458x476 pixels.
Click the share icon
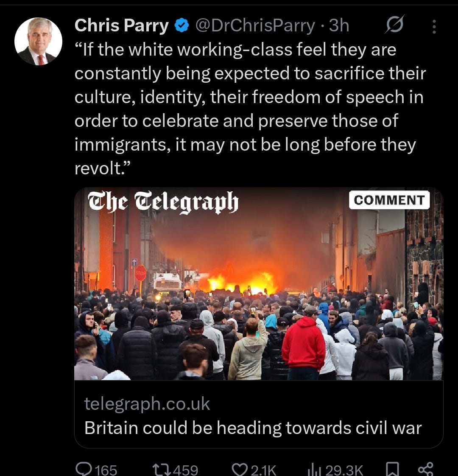(425, 469)
